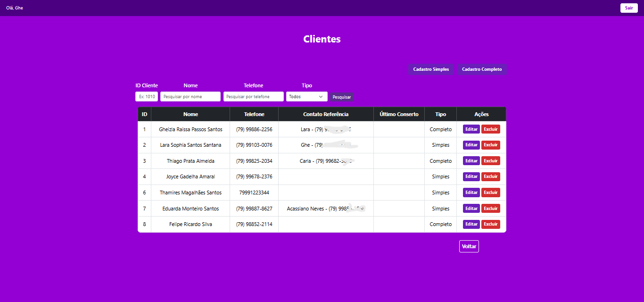Edit client Lara Sophia Santos Santana

tap(471, 145)
